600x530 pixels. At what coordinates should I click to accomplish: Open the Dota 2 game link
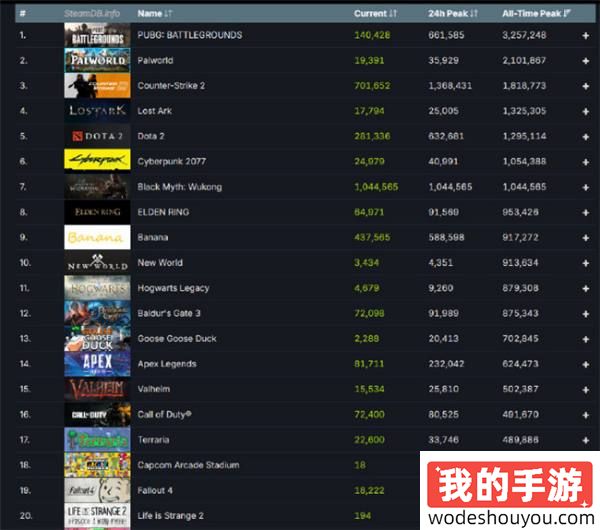151,136
